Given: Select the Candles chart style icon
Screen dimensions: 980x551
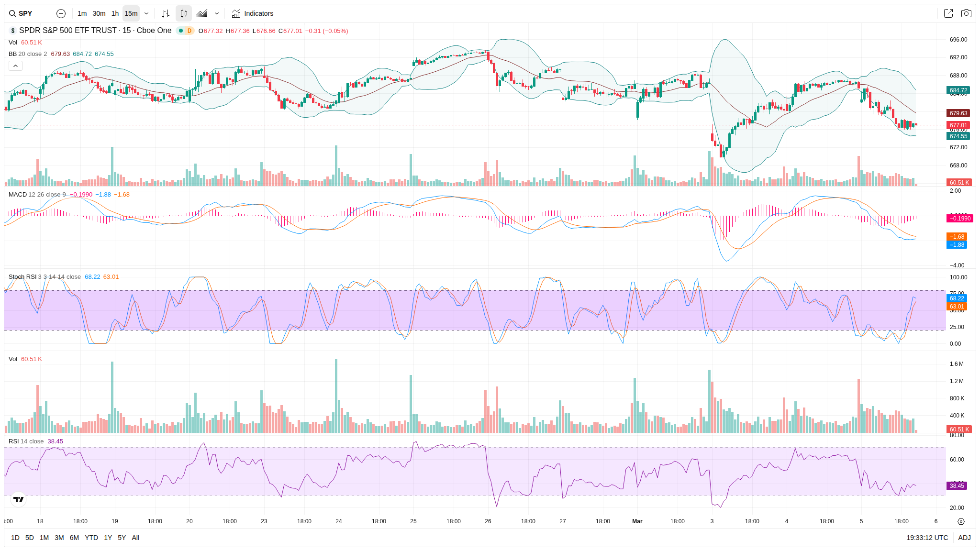Looking at the screenshot, I should (x=184, y=13).
